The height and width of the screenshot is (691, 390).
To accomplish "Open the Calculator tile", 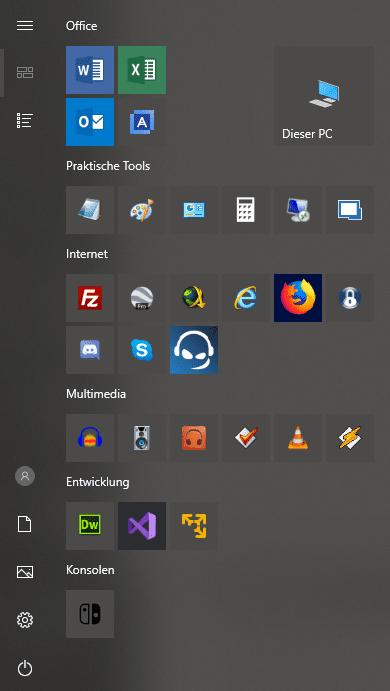I will (x=246, y=210).
